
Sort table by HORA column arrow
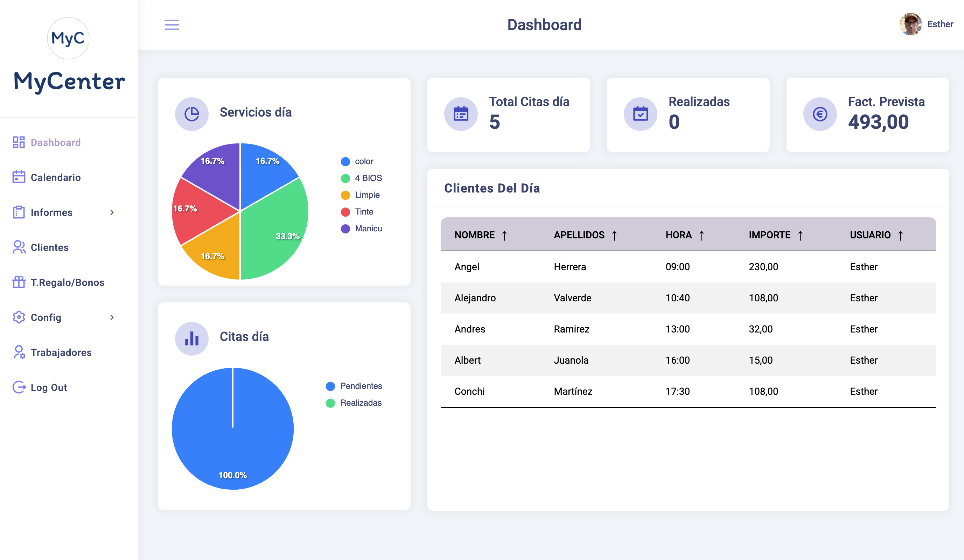coord(701,235)
